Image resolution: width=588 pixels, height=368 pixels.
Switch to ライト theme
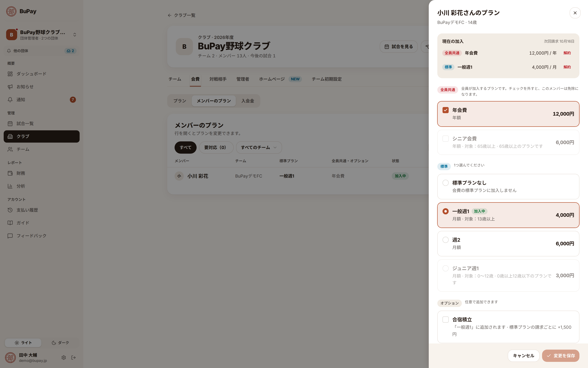tap(23, 343)
